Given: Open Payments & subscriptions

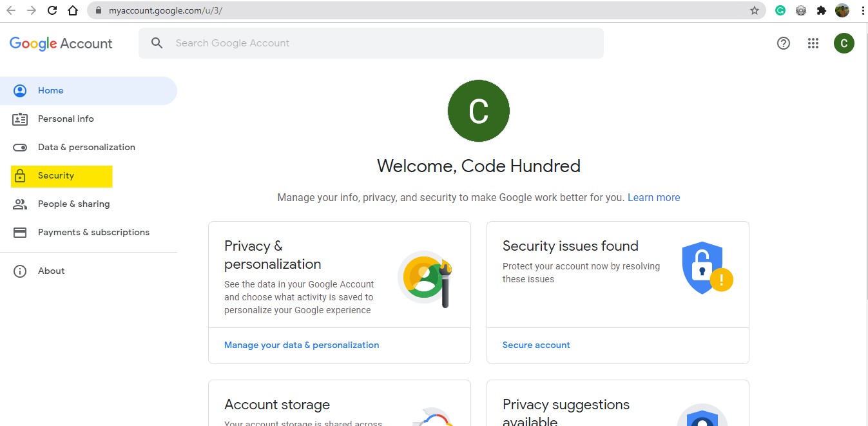Looking at the screenshot, I should pyautogui.click(x=93, y=233).
